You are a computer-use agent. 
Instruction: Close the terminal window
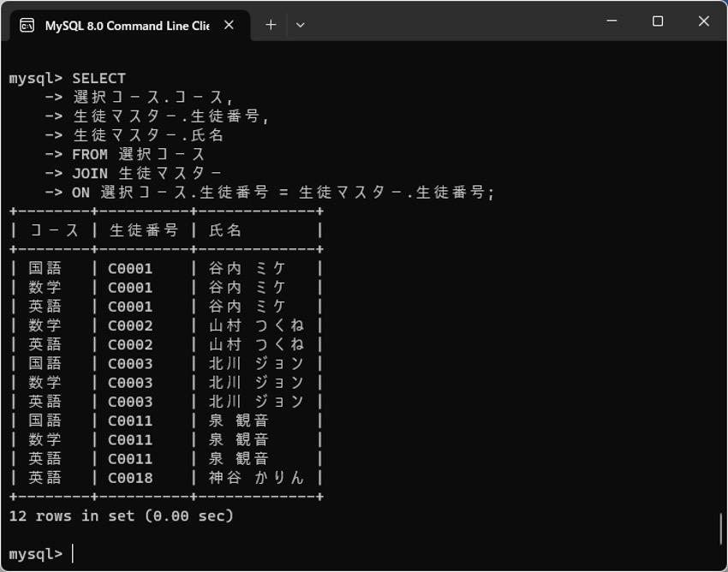(x=704, y=21)
